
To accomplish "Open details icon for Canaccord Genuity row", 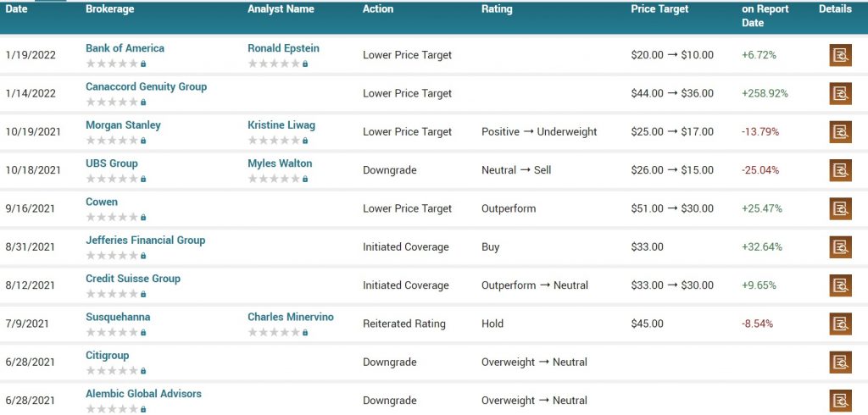I will (x=840, y=93).
